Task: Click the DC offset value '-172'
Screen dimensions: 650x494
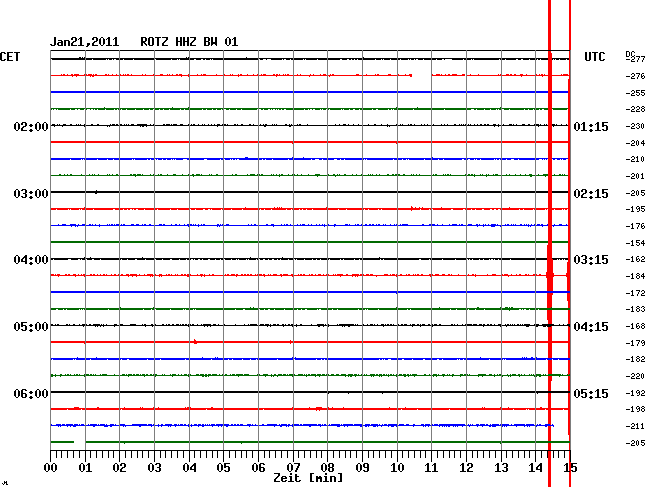Action: (635, 293)
